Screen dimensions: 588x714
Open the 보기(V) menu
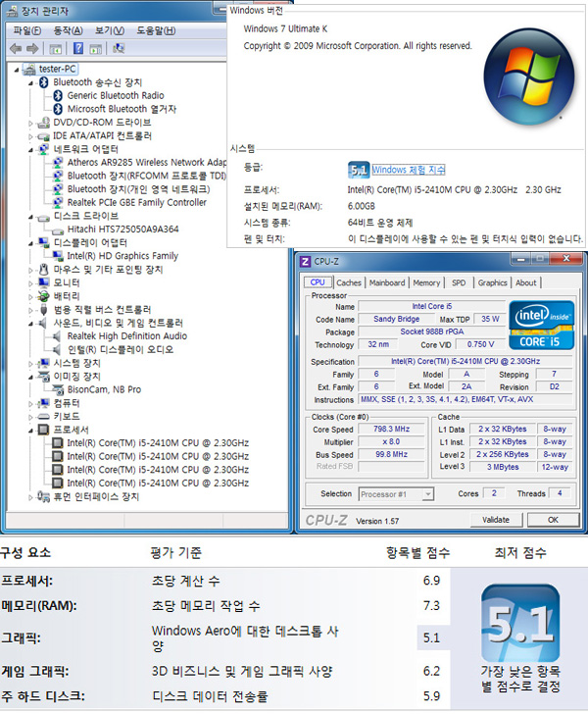click(109, 30)
